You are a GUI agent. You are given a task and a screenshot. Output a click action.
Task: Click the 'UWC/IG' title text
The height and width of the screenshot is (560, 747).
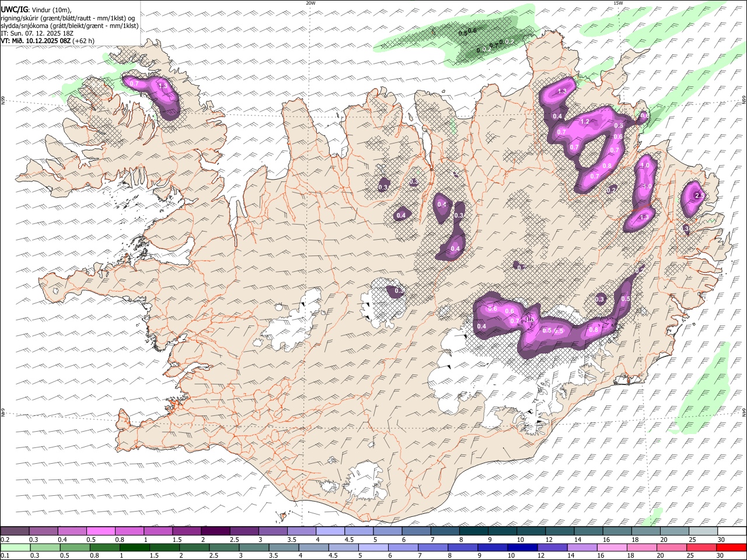pos(15,10)
